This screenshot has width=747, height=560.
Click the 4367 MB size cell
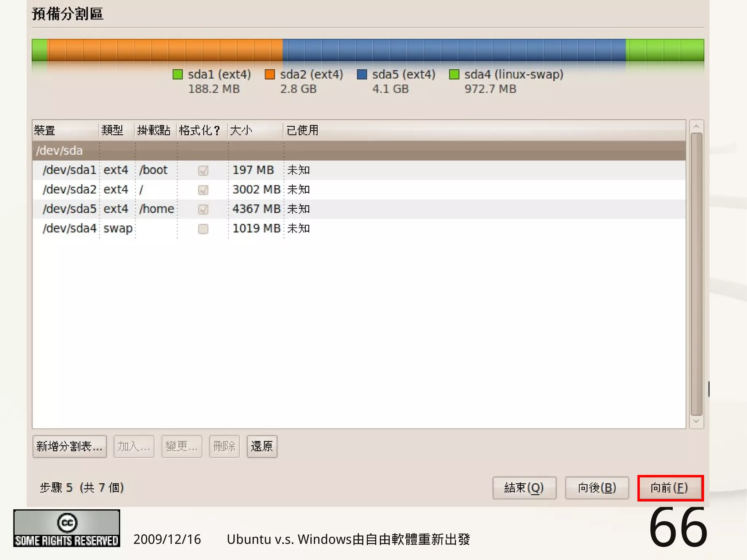[x=256, y=209]
